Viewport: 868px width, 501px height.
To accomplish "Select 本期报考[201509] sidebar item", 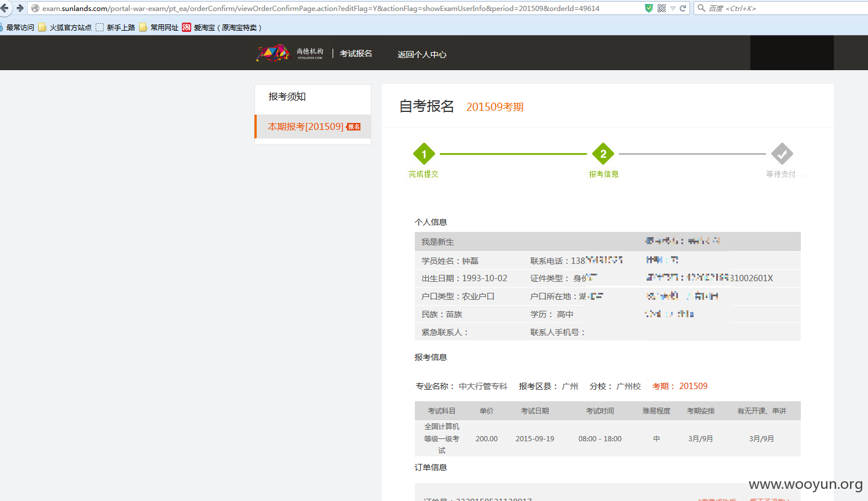I will (x=313, y=126).
